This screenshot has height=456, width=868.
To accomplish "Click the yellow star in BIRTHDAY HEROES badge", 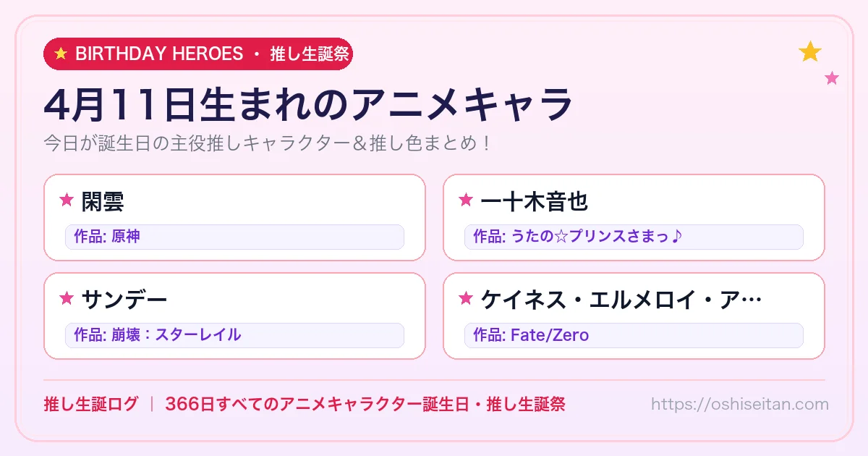I will (61, 54).
